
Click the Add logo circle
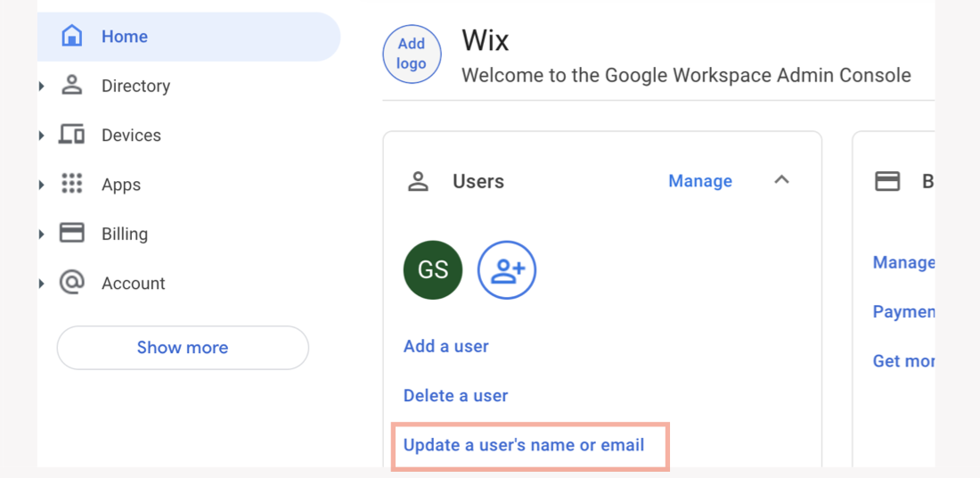click(x=412, y=54)
